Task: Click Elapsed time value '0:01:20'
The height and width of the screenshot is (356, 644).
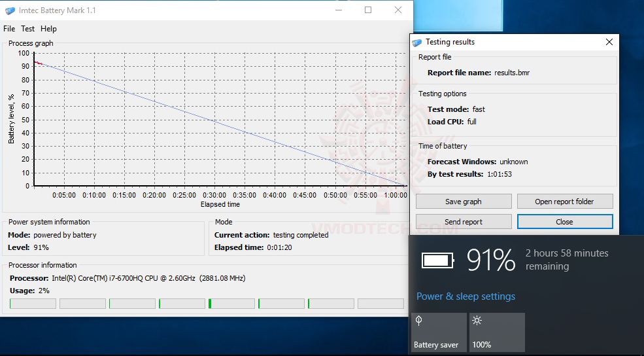Action: click(279, 247)
